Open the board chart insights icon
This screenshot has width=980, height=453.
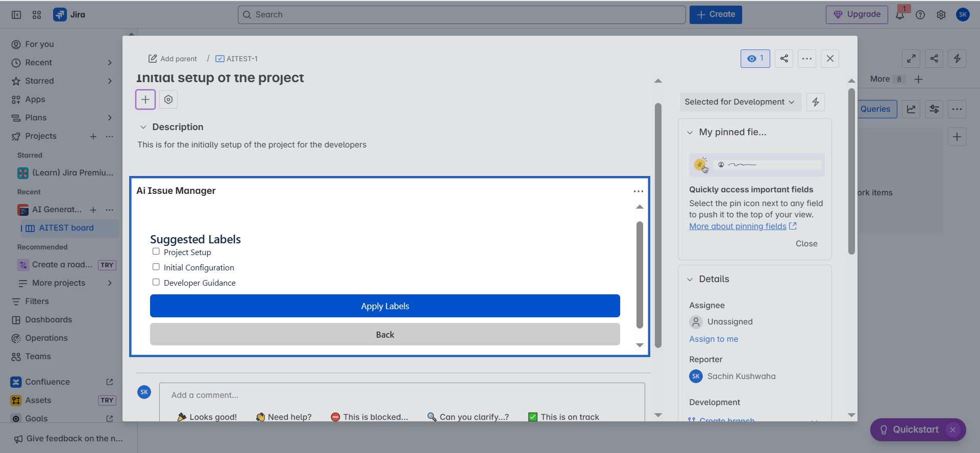coord(911,109)
